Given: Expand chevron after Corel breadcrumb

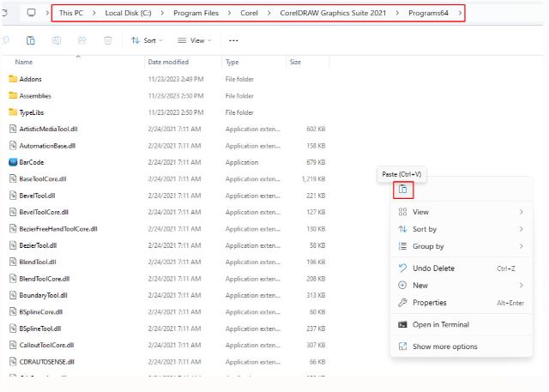Looking at the screenshot, I should pos(268,13).
